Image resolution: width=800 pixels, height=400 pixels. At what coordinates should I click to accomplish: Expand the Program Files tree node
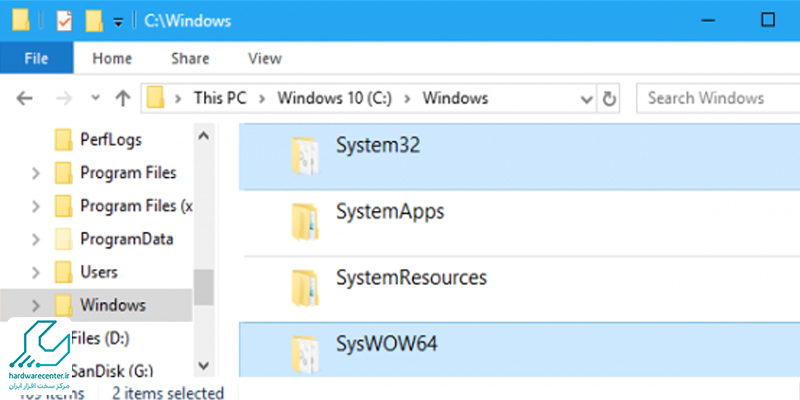click(x=36, y=173)
